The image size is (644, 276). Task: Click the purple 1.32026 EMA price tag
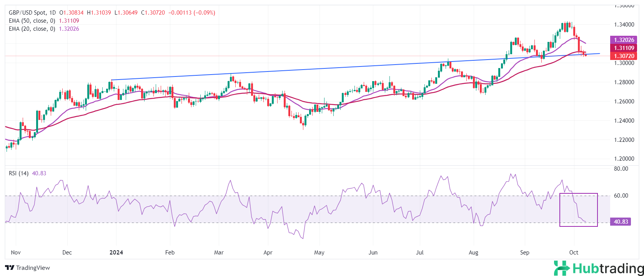pos(624,40)
